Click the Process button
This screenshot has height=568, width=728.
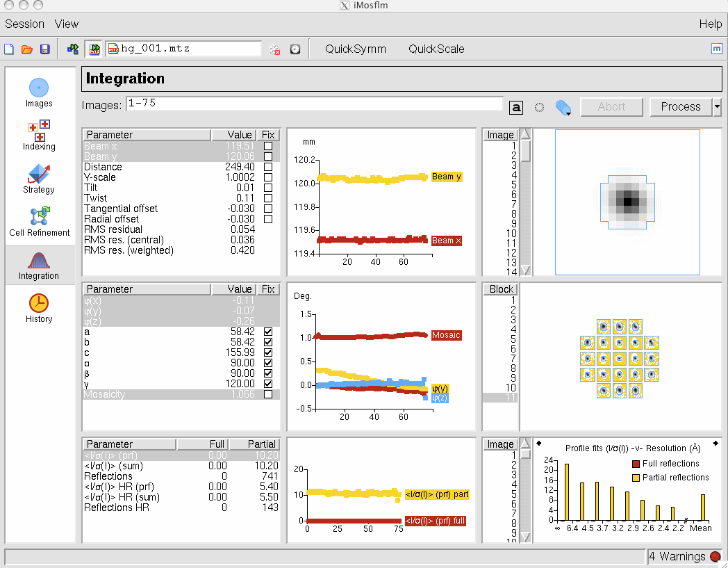680,107
